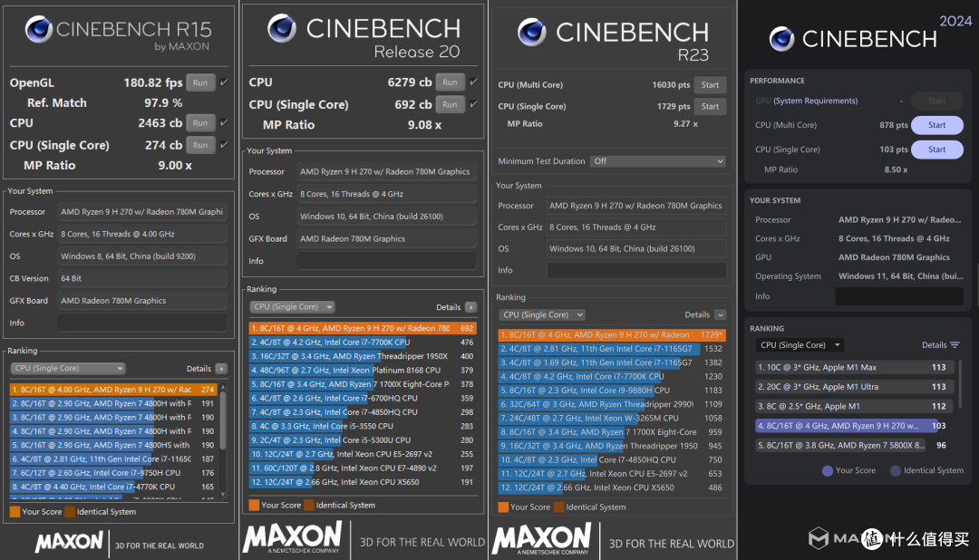Click the Cinebench Release 20 sphere logo
Image resolution: width=979 pixels, height=560 pixels.
(282, 28)
